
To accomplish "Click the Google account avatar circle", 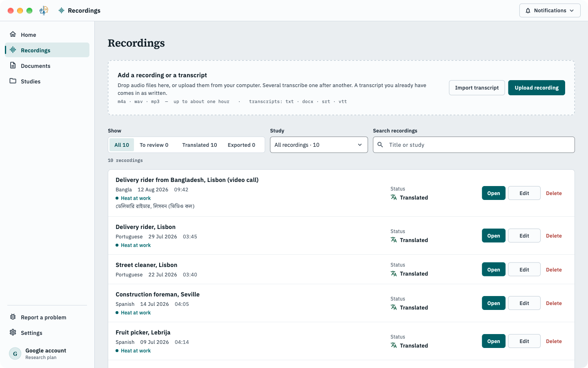I will (x=15, y=354).
